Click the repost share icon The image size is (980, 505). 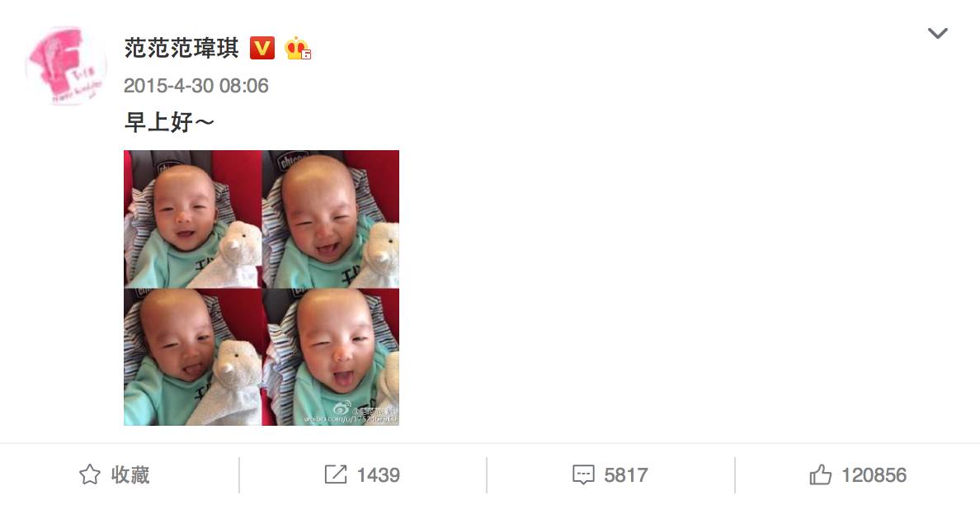(x=336, y=475)
